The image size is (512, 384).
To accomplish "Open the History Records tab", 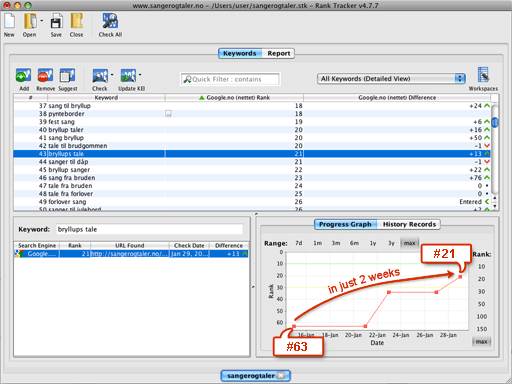I will [409, 224].
